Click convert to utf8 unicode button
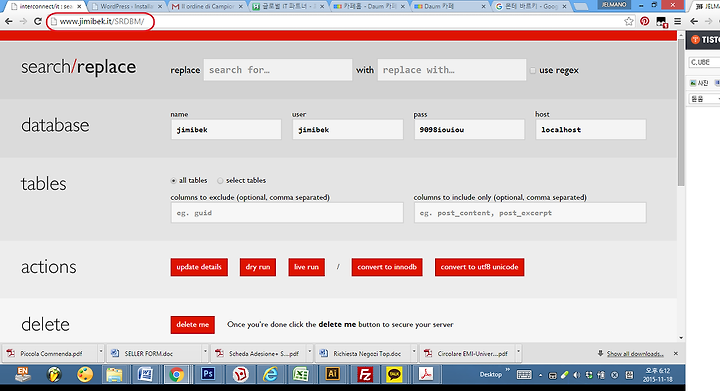This screenshot has height=391, width=720. pos(479,267)
